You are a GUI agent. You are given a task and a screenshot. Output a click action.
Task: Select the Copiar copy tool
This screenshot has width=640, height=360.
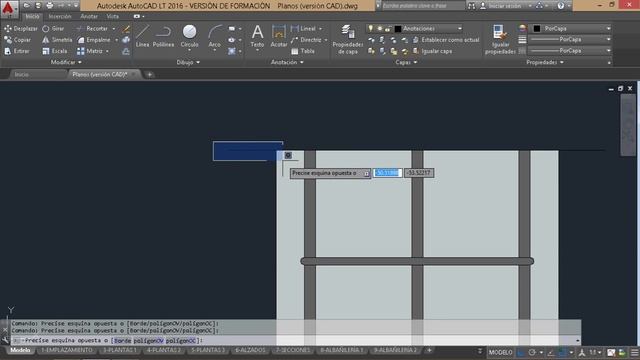18,40
